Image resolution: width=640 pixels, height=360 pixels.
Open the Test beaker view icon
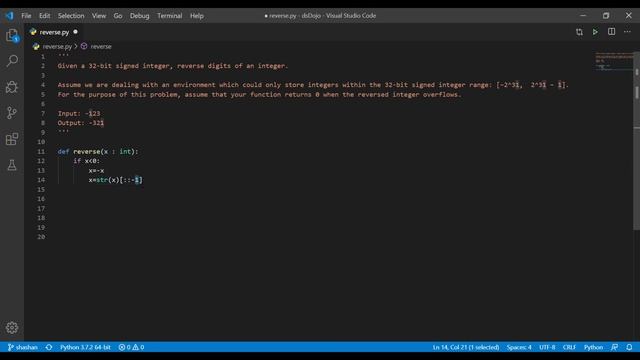click(12, 165)
